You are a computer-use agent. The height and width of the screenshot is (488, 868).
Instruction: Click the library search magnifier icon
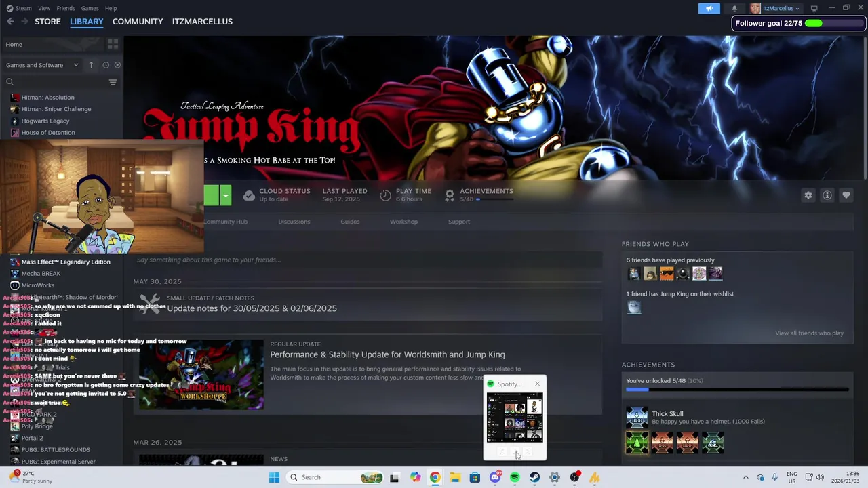tap(10, 82)
